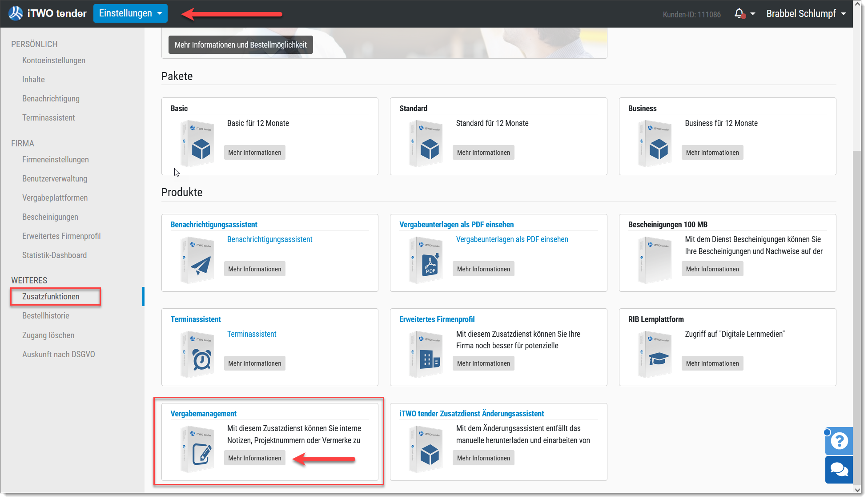Click the Kunden-ID: 111086 text
This screenshot has height=500, width=868.
click(691, 14)
